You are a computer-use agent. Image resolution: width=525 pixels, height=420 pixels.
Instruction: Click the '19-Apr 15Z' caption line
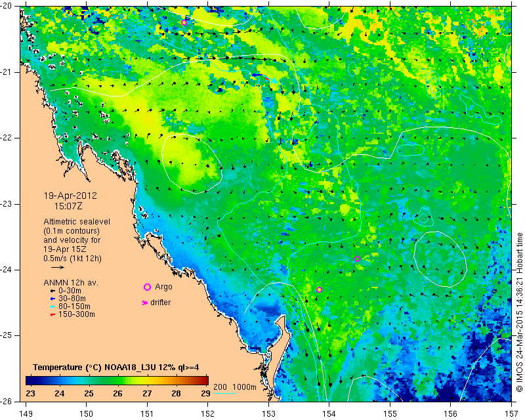tap(64, 249)
